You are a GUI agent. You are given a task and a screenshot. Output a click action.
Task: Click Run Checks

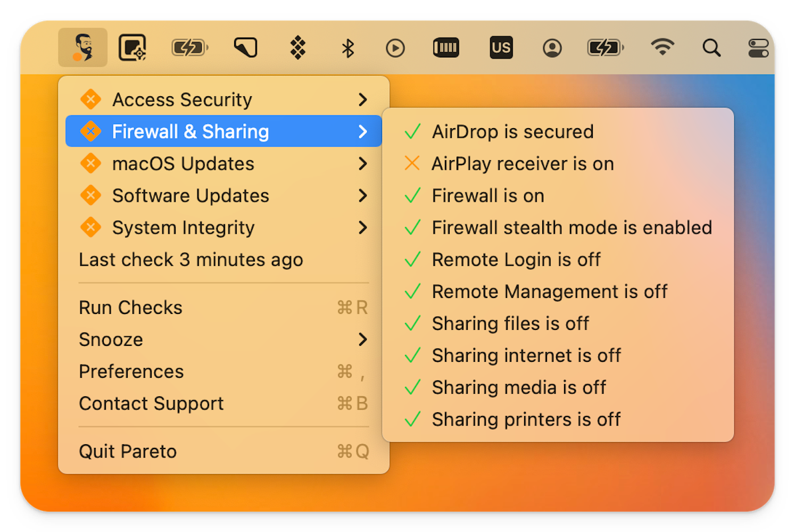tap(130, 307)
